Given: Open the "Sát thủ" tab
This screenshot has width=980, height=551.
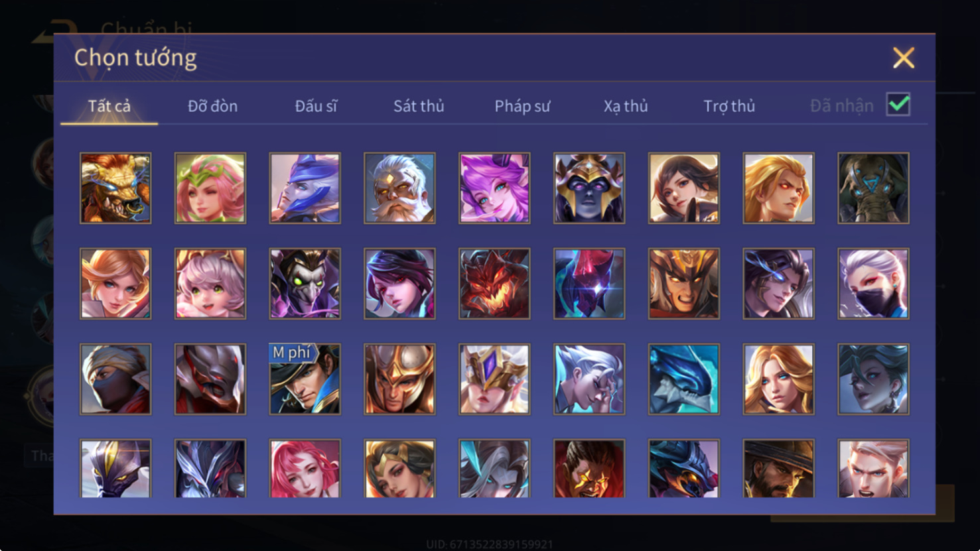Looking at the screenshot, I should point(419,106).
